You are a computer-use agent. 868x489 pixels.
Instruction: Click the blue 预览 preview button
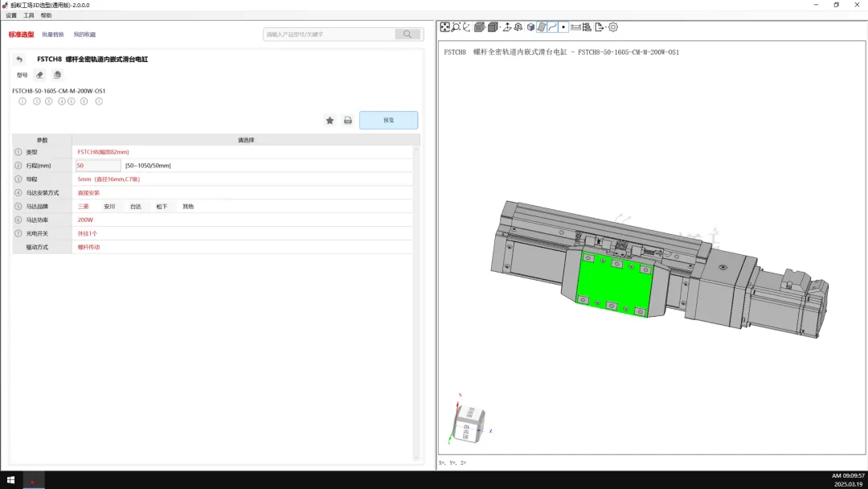[389, 120]
